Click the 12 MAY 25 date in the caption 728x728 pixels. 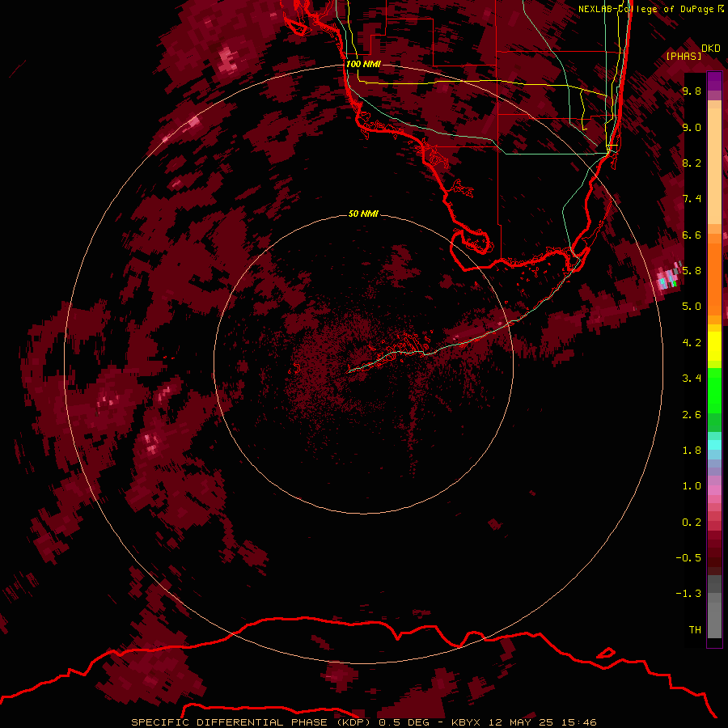click(522, 722)
